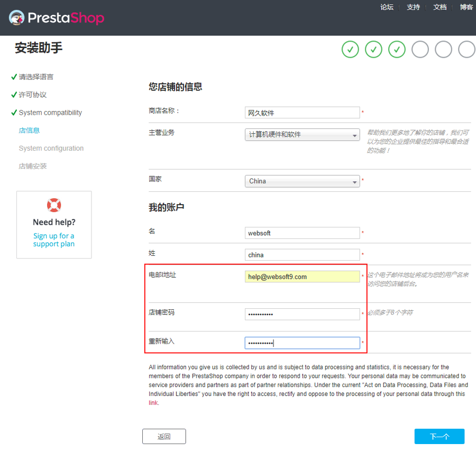Click the third completed step circle
Screen dimensions: 476x452
(397, 49)
